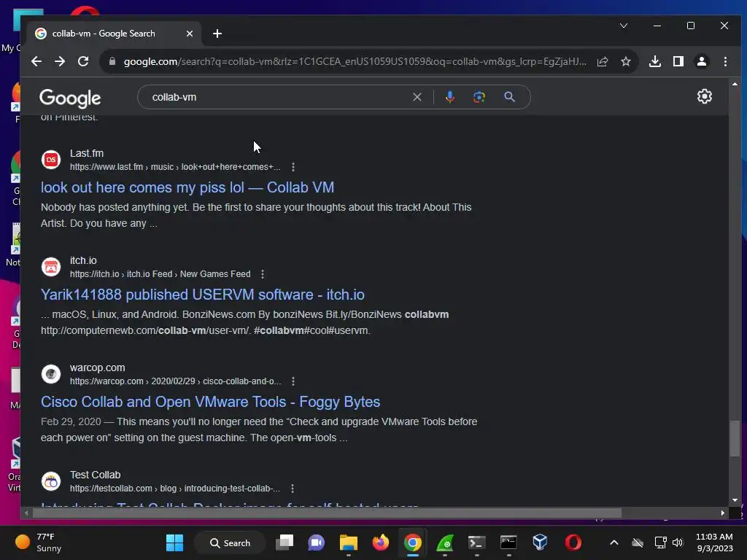Close the collab-vm Google Search tab
The height and width of the screenshot is (560, 747).
click(189, 34)
